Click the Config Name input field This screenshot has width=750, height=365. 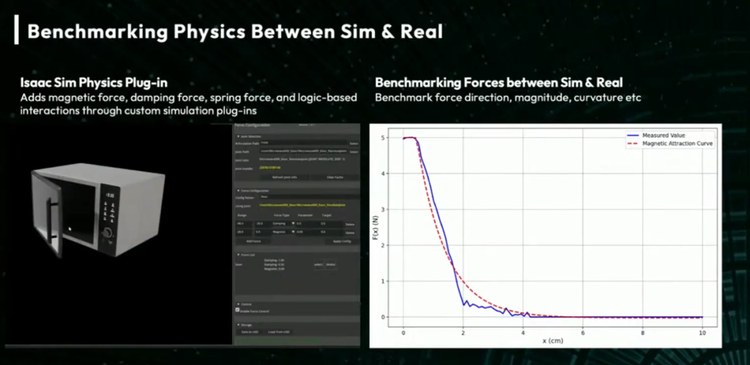(x=309, y=197)
